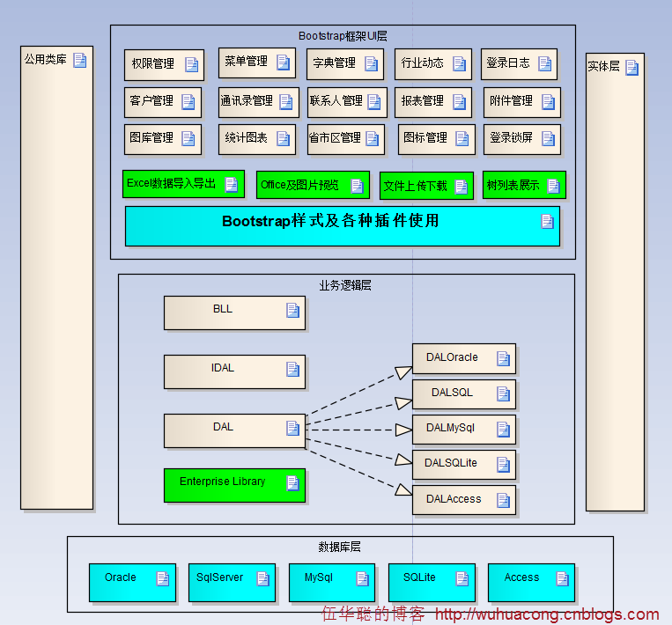Click the document icon in 公用类库 box

[80, 61]
